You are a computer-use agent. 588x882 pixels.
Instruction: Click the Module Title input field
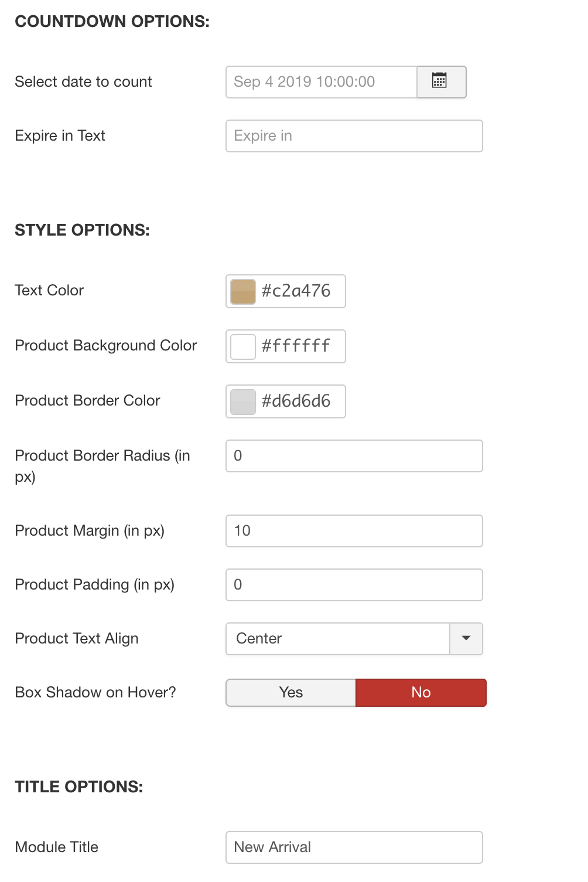tap(354, 847)
